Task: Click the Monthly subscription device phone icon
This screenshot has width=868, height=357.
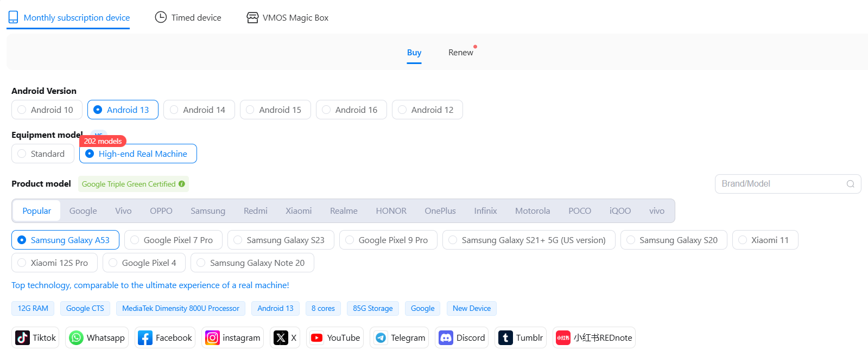Action: pos(13,17)
